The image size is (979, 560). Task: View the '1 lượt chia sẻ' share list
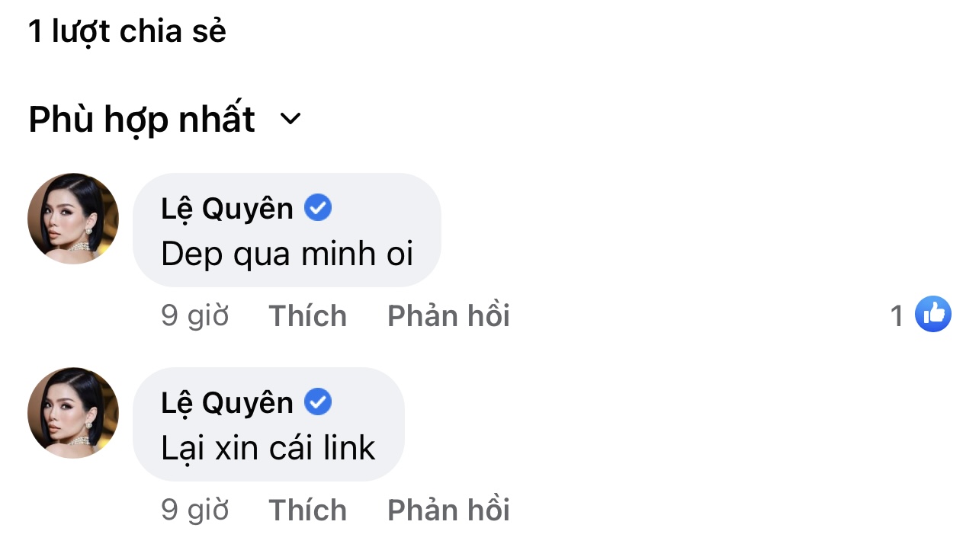coord(127,31)
